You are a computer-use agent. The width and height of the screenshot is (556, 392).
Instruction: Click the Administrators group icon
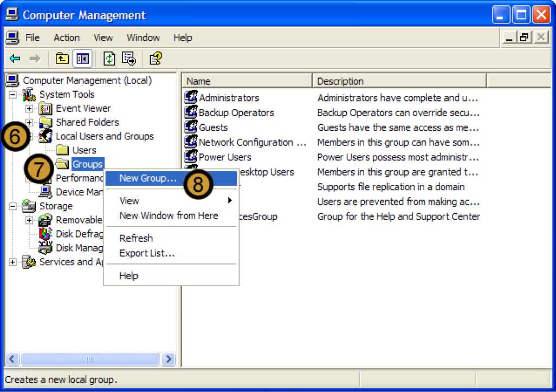(191, 97)
